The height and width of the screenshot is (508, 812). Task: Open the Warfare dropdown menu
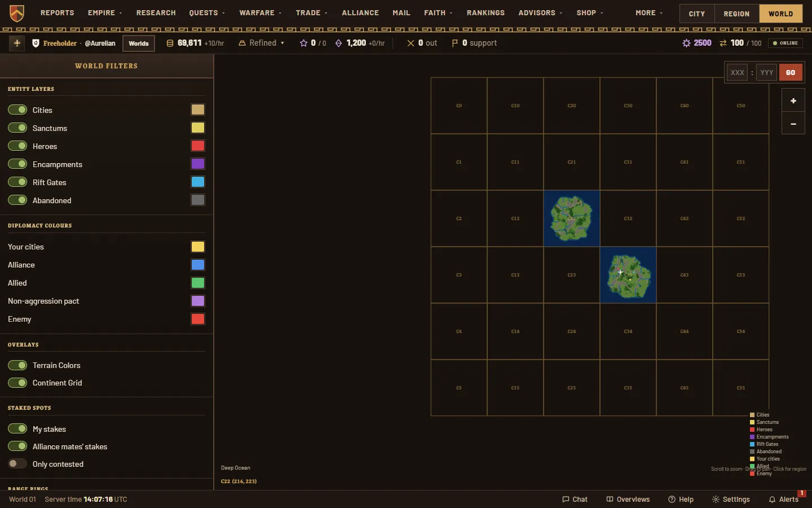[x=260, y=12]
